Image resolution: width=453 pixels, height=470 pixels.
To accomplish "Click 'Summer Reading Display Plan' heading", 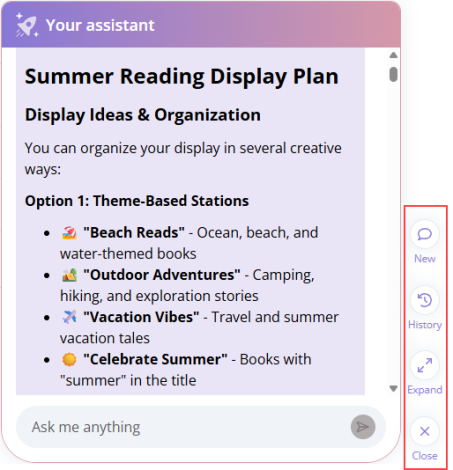I will point(182,77).
